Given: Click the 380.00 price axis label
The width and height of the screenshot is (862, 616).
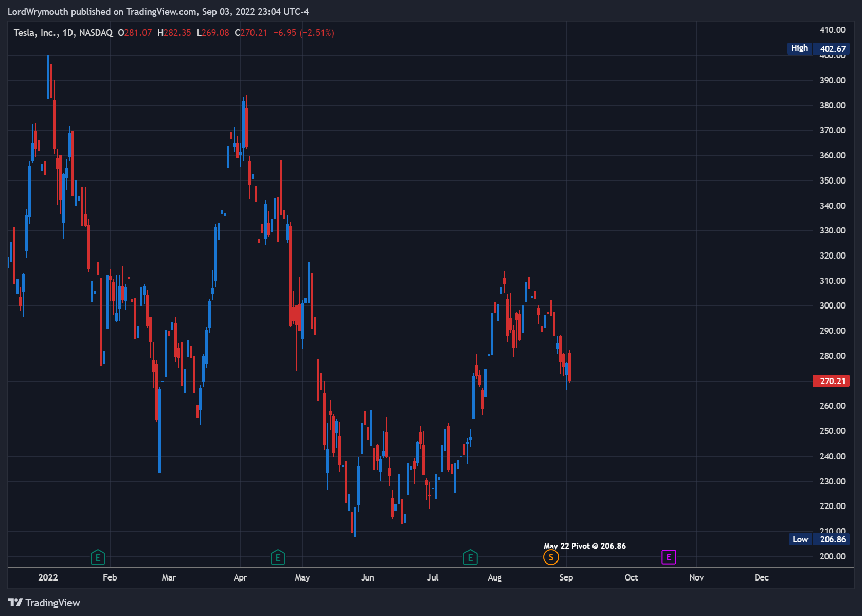Looking at the screenshot, I should (x=832, y=105).
